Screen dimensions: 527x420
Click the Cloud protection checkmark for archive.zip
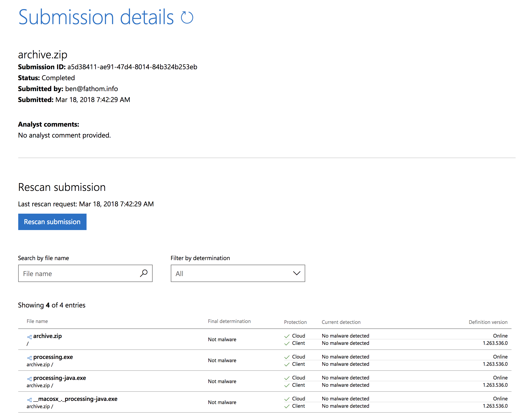pyautogui.click(x=287, y=336)
